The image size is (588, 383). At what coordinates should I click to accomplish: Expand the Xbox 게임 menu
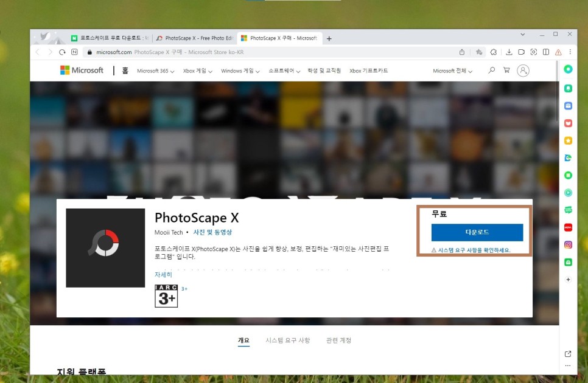198,71
